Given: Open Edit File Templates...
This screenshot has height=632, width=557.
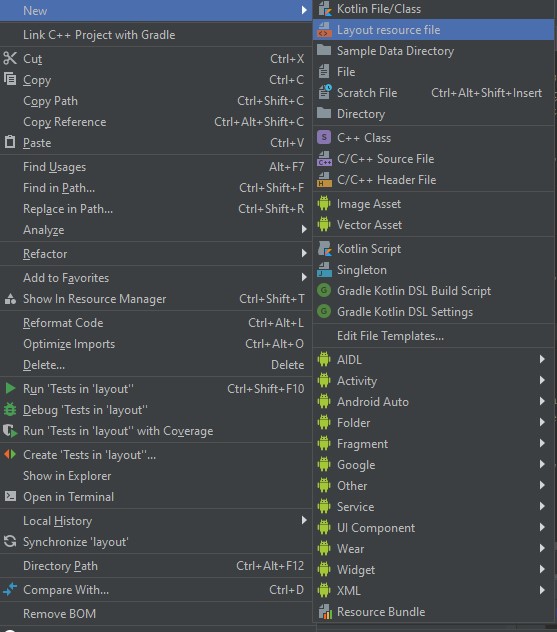Looking at the screenshot, I should [x=433, y=336].
